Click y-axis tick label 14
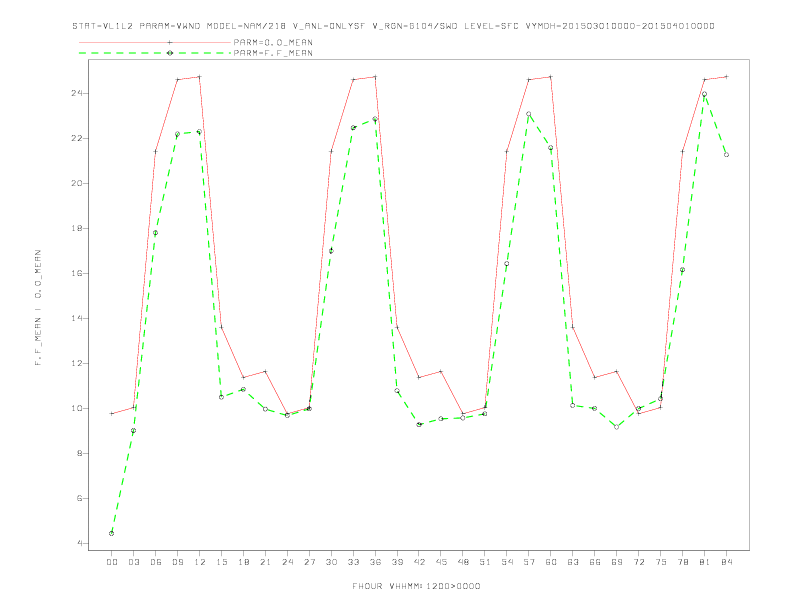Image resolution: width=792 pixels, height=612 pixels. tap(77, 318)
